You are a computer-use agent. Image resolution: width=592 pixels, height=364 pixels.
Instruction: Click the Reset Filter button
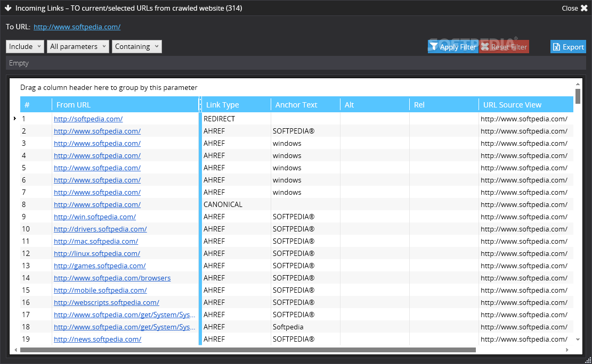pos(504,47)
